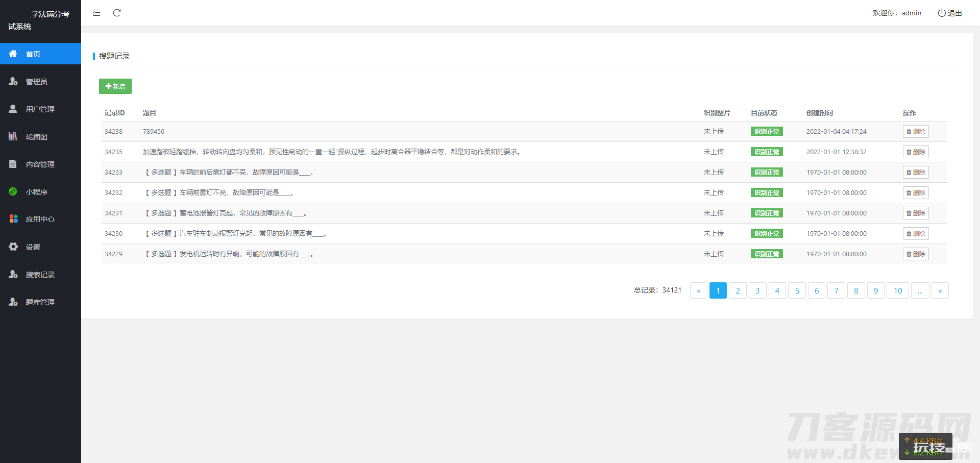Open the 搜索记录 menu item

(x=40, y=274)
